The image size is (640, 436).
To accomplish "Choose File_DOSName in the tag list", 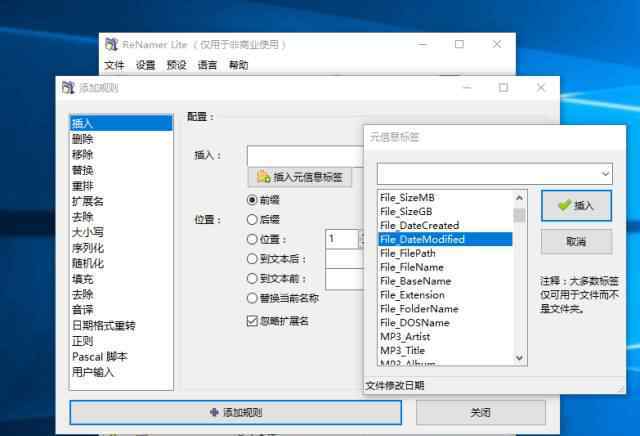I will point(445,323).
